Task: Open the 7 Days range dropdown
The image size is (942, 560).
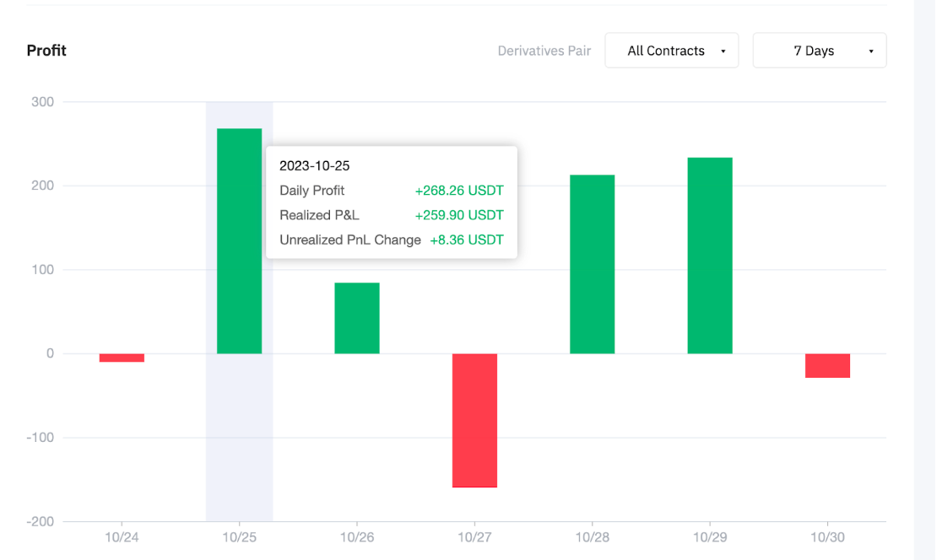Action: tap(820, 51)
